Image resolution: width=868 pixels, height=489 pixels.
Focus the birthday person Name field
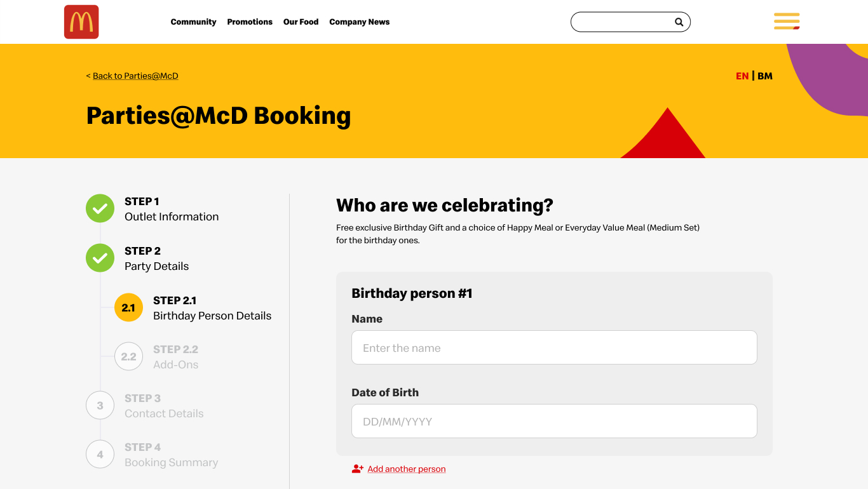554,347
